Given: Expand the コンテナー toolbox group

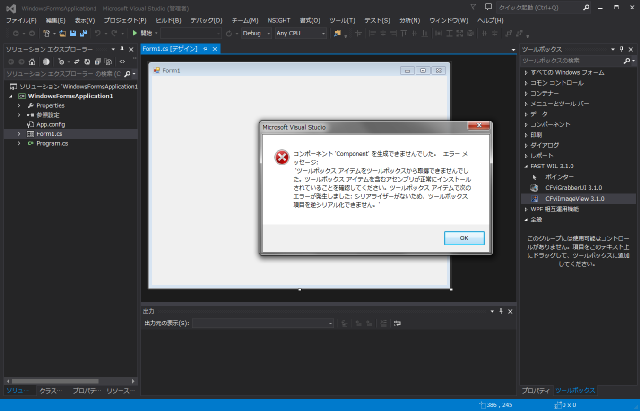Looking at the screenshot, I should 526,93.
